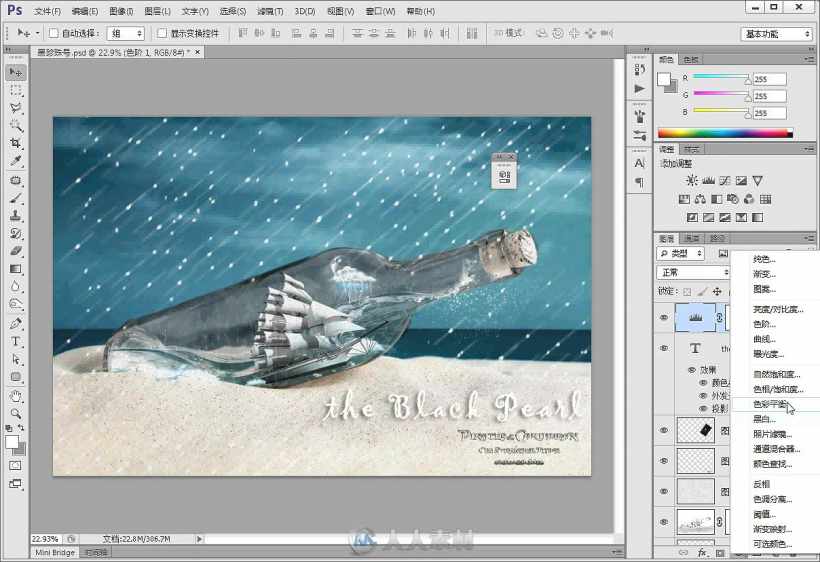This screenshot has height=562, width=820.
Task: Select the Eraser tool
Action: point(16,251)
